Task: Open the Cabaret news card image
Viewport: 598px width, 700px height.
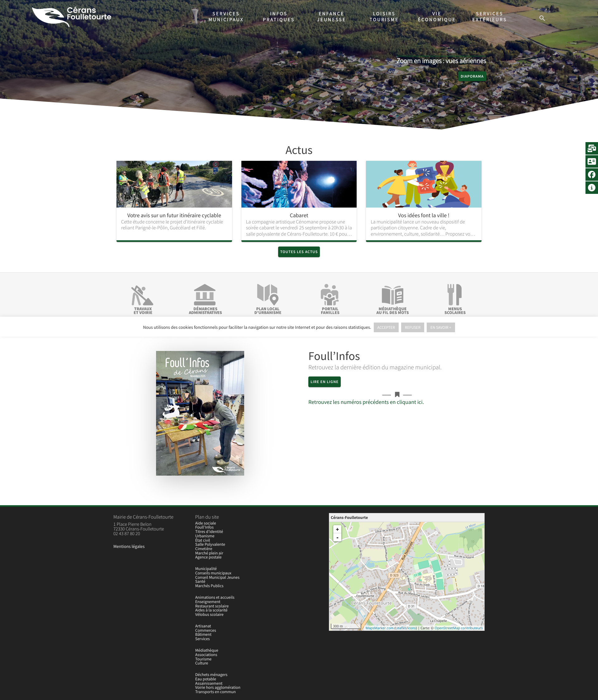Action: [x=299, y=184]
